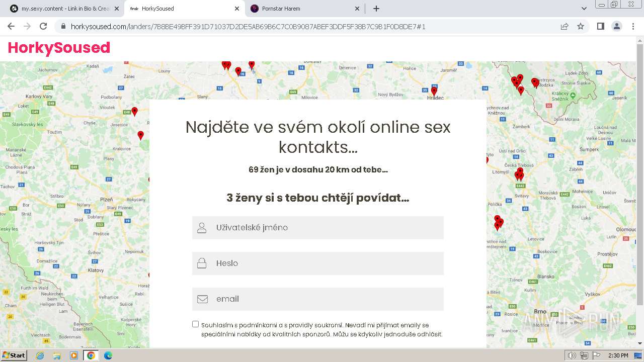Click the map pin west of Jesenice
644x362 pixels.
pyautogui.click(x=134, y=112)
